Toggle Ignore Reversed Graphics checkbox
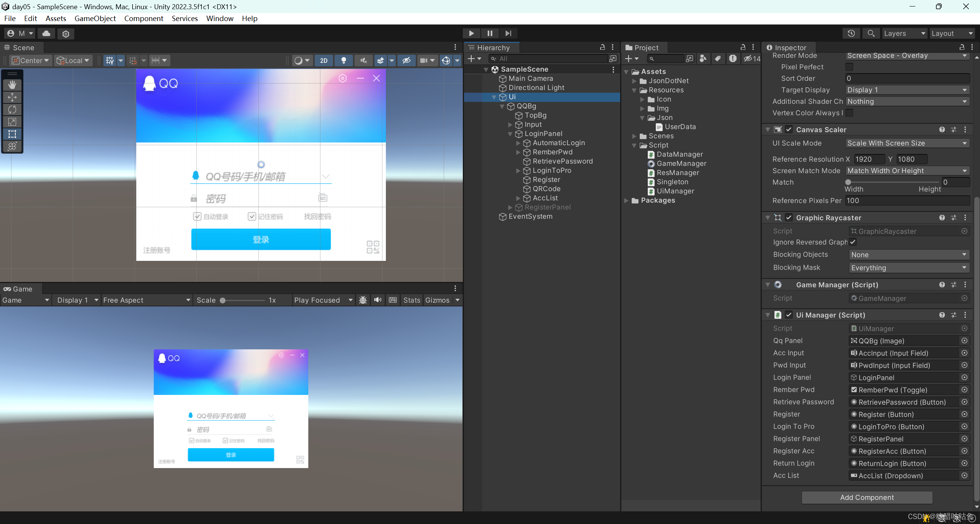The width and height of the screenshot is (980, 524). click(x=853, y=242)
